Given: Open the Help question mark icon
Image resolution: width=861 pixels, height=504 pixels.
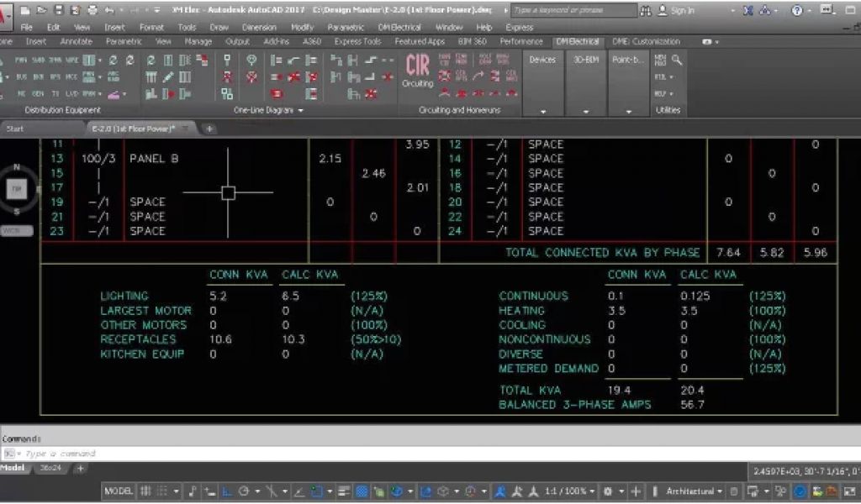Looking at the screenshot, I should [x=796, y=11].
